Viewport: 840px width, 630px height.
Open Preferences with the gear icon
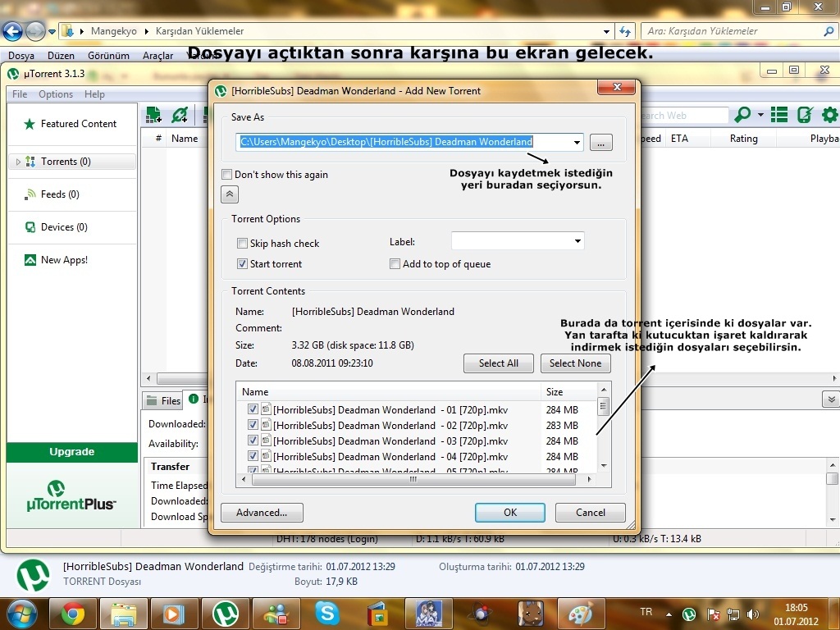tap(830, 115)
